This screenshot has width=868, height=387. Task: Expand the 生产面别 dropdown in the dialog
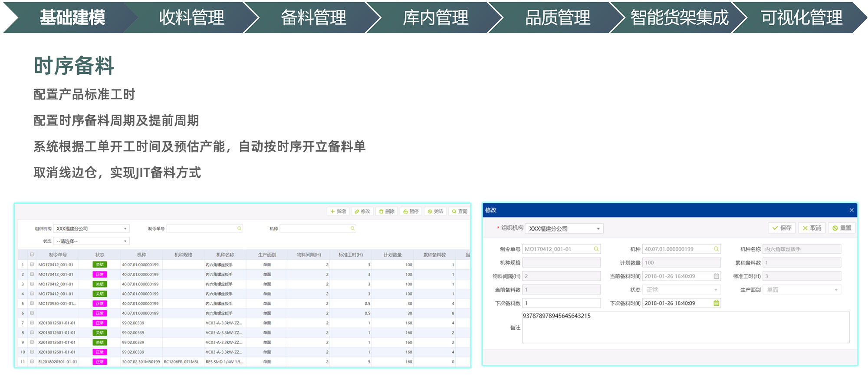(836, 290)
